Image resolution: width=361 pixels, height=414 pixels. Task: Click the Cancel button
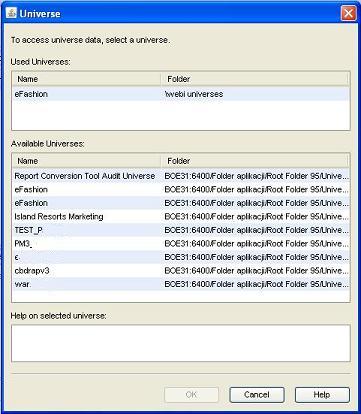point(257,395)
